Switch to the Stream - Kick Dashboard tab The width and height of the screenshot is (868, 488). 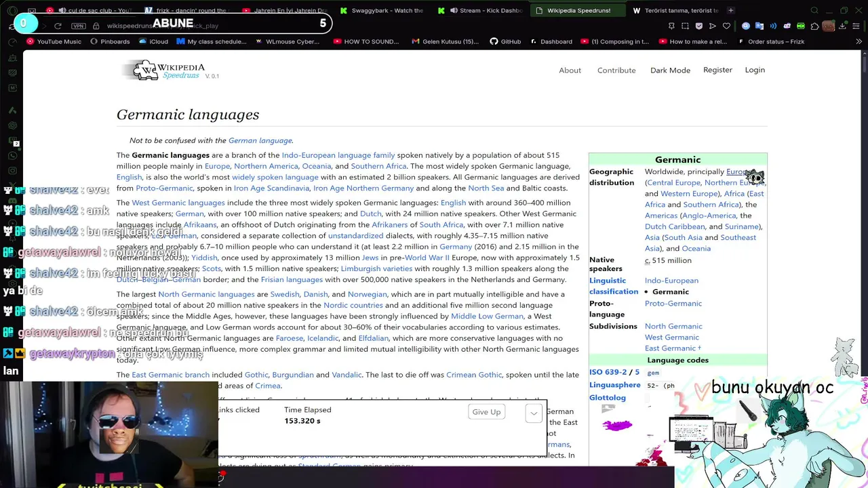pyautogui.click(x=480, y=10)
